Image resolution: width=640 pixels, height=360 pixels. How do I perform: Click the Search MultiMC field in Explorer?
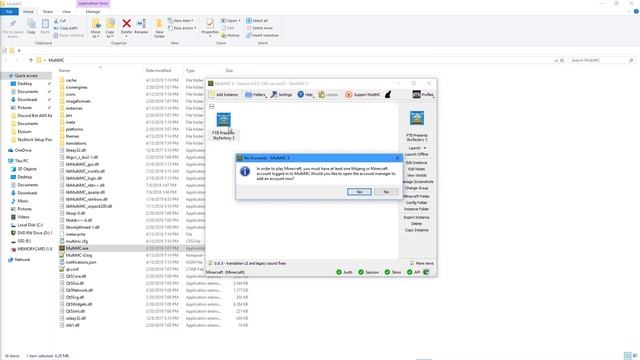click(x=602, y=60)
